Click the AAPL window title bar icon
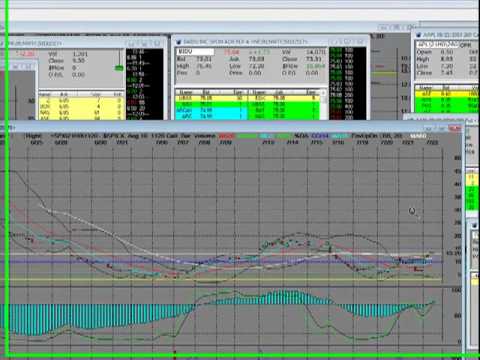 point(419,35)
